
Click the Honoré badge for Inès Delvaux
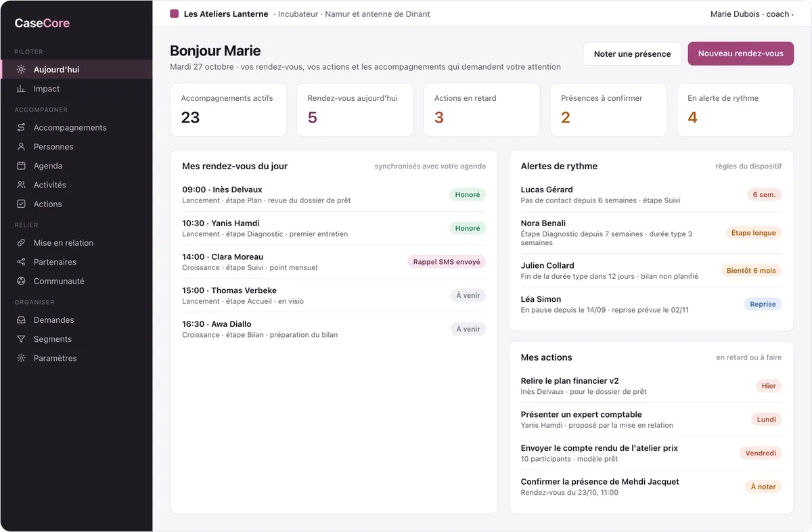coord(468,195)
